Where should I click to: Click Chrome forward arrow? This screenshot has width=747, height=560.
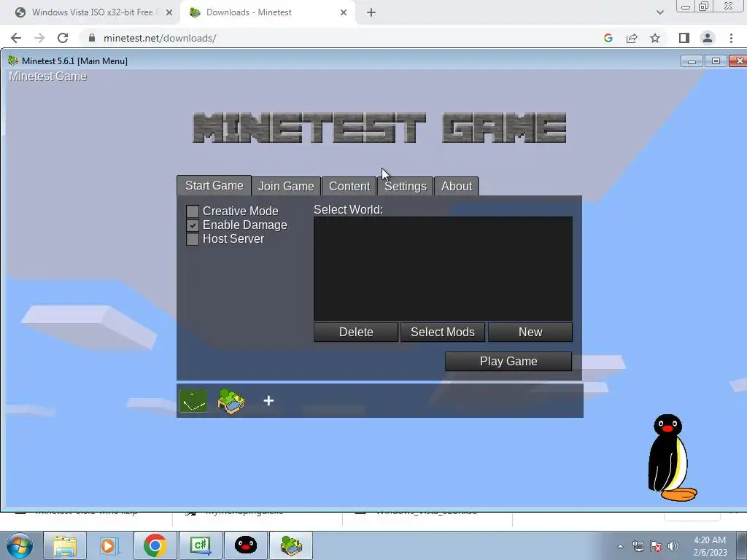click(39, 38)
